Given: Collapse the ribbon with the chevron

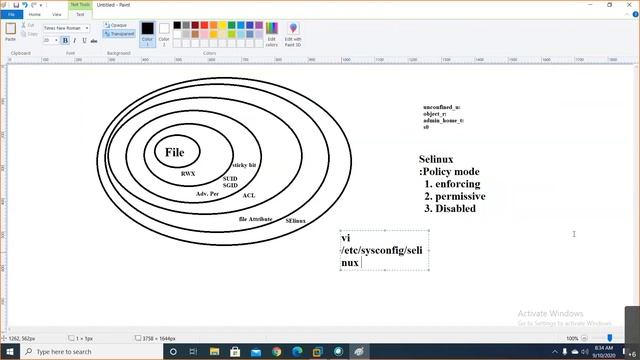Looking at the screenshot, I should [x=627, y=14].
